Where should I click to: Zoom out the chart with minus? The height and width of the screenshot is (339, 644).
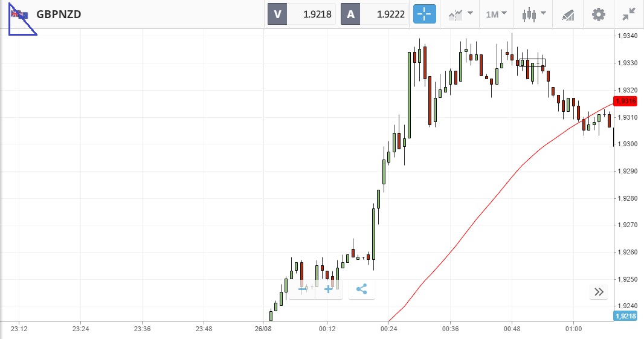coord(303,289)
